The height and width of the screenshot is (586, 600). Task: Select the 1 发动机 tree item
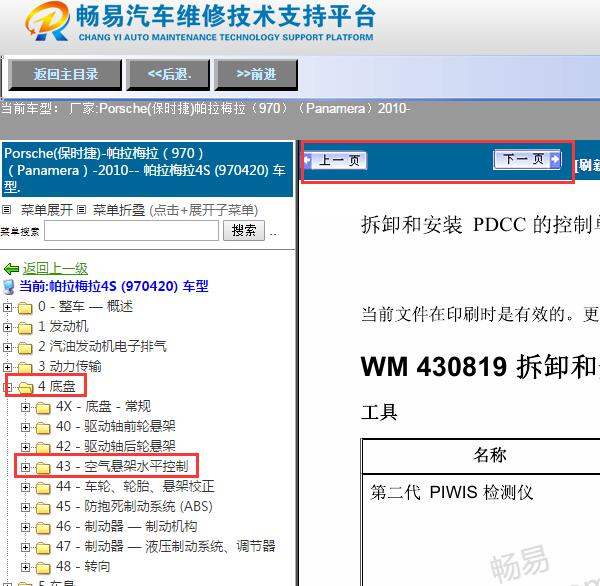tap(63, 326)
